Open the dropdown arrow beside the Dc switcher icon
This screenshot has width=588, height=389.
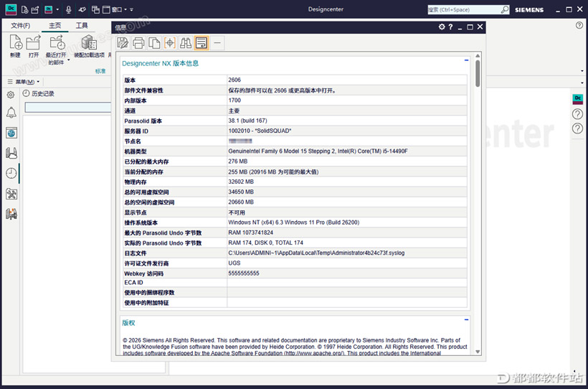(57, 10)
